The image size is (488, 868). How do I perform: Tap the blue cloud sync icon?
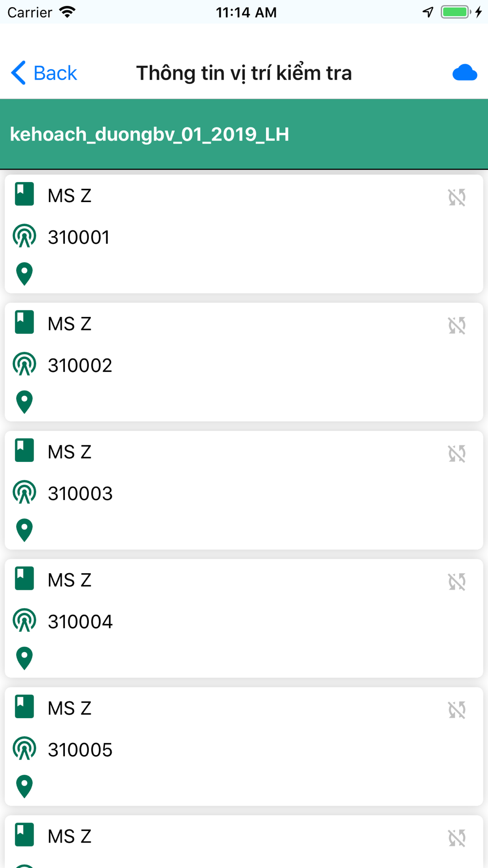(x=464, y=73)
